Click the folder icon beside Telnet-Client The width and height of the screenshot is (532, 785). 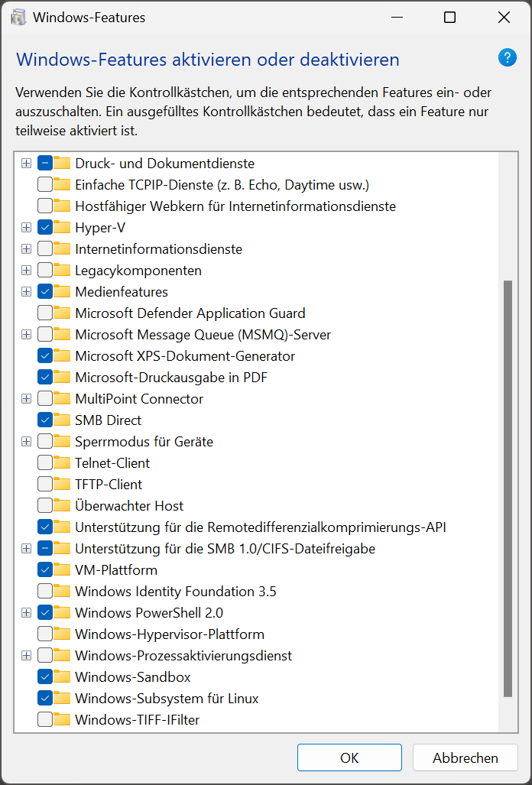point(62,462)
